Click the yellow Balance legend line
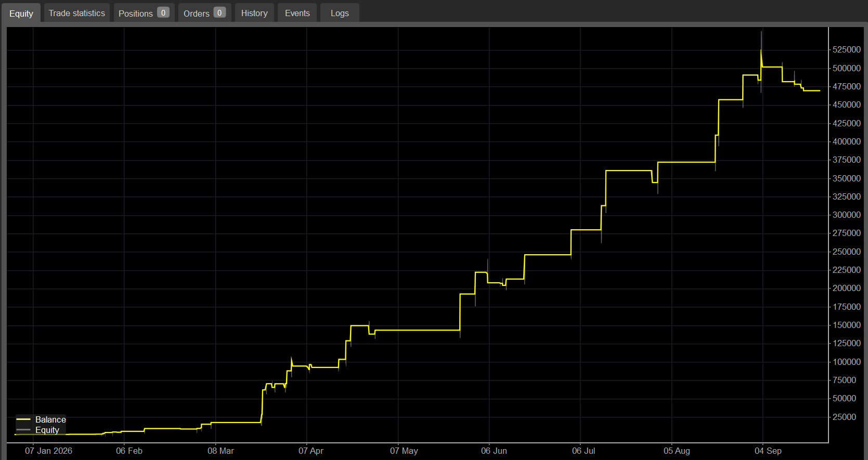 click(23, 419)
